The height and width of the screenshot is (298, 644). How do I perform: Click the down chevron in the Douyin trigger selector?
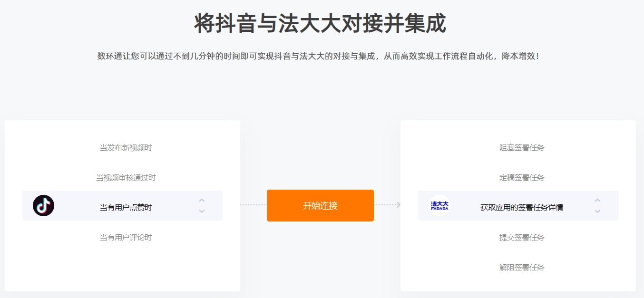202,211
